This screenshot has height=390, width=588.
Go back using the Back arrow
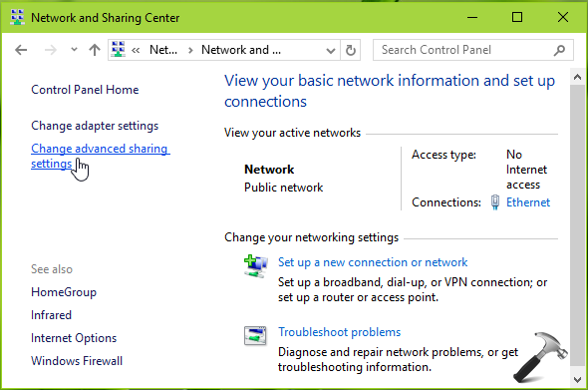[21, 50]
